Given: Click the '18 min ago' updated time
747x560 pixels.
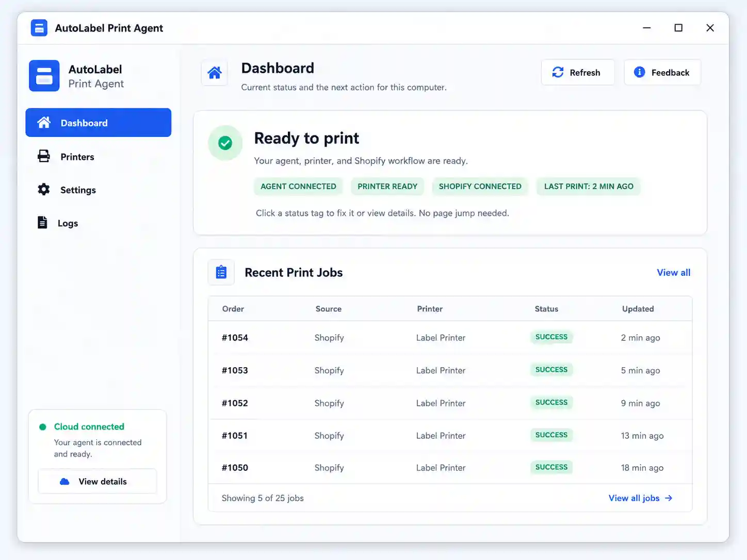Looking at the screenshot, I should (642, 468).
